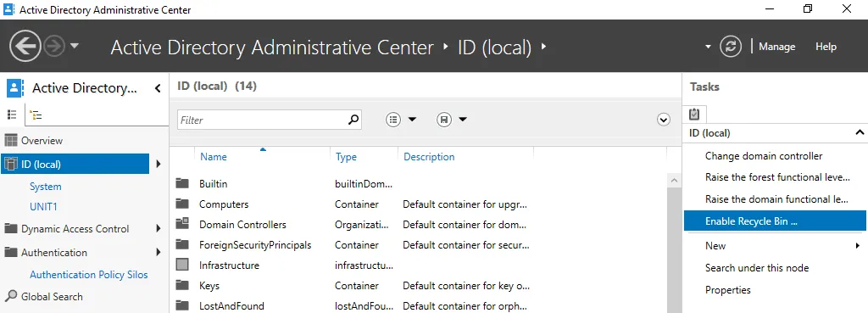This screenshot has height=313, width=868.
Task: Select the Domain Controllers folder icon
Action: [x=182, y=225]
